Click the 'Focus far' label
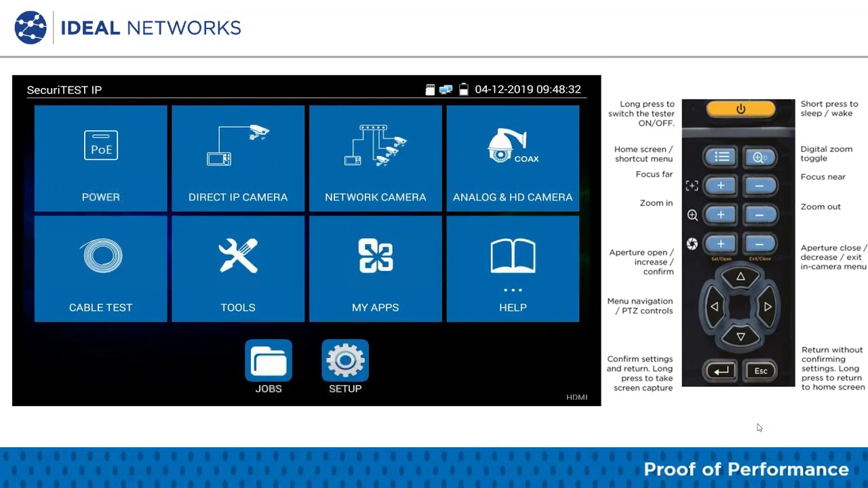 (x=654, y=174)
